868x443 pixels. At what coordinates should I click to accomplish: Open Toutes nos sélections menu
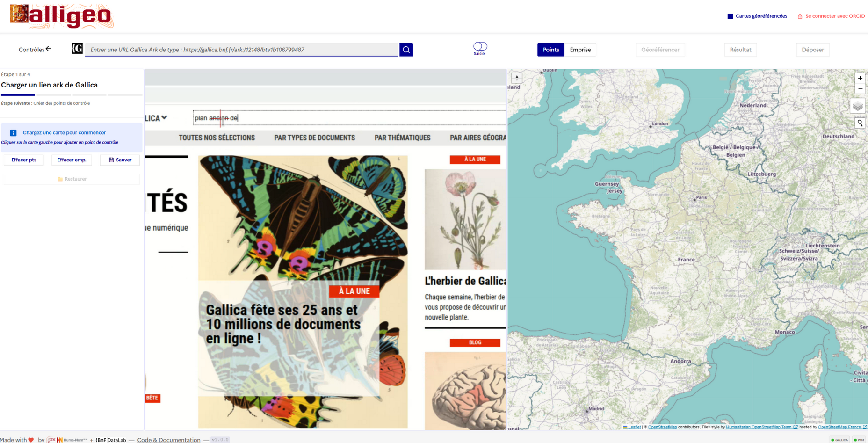click(217, 138)
